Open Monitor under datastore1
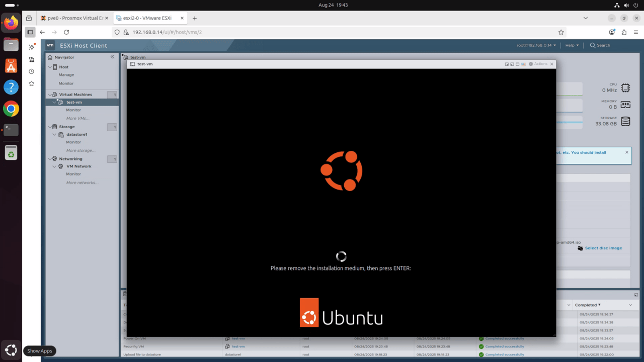Image resolution: width=644 pixels, height=362 pixels. [73, 142]
